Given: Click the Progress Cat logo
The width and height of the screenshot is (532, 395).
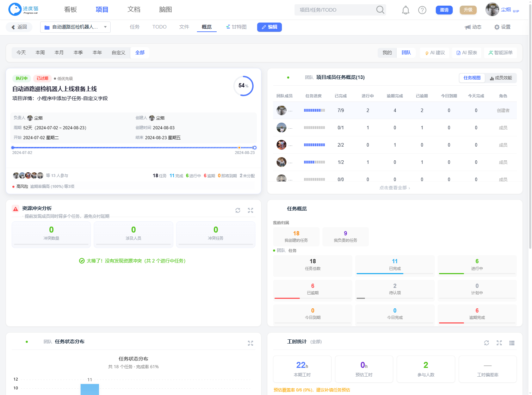Looking at the screenshot, I should (23, 10).
